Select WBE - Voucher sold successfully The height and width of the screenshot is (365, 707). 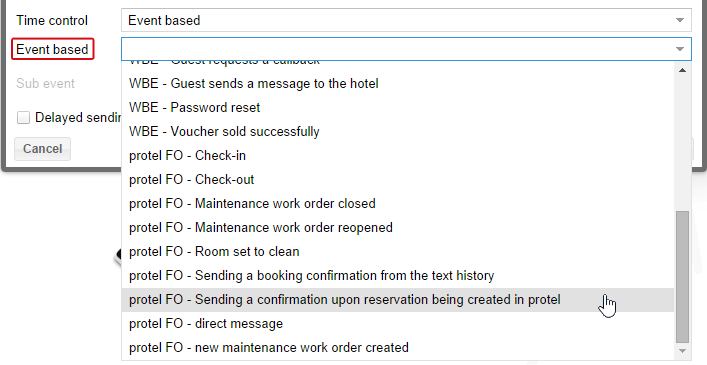point(398,132)
